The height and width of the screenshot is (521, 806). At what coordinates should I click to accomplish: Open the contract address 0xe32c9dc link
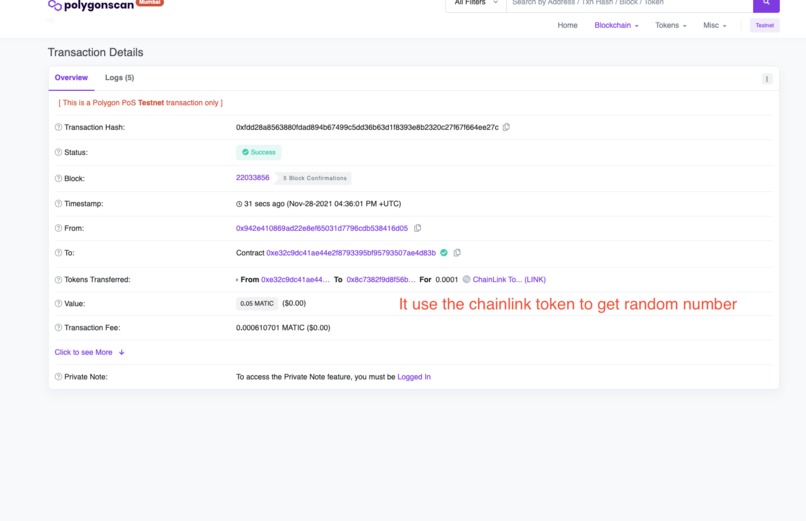351,253
